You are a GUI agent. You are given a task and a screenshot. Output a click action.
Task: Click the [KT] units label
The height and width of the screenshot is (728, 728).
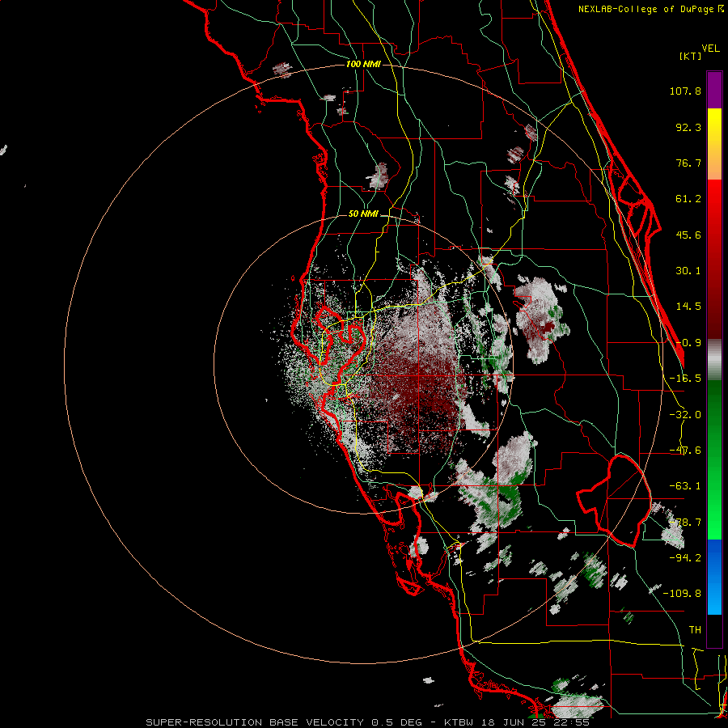(x=691, y=56)
